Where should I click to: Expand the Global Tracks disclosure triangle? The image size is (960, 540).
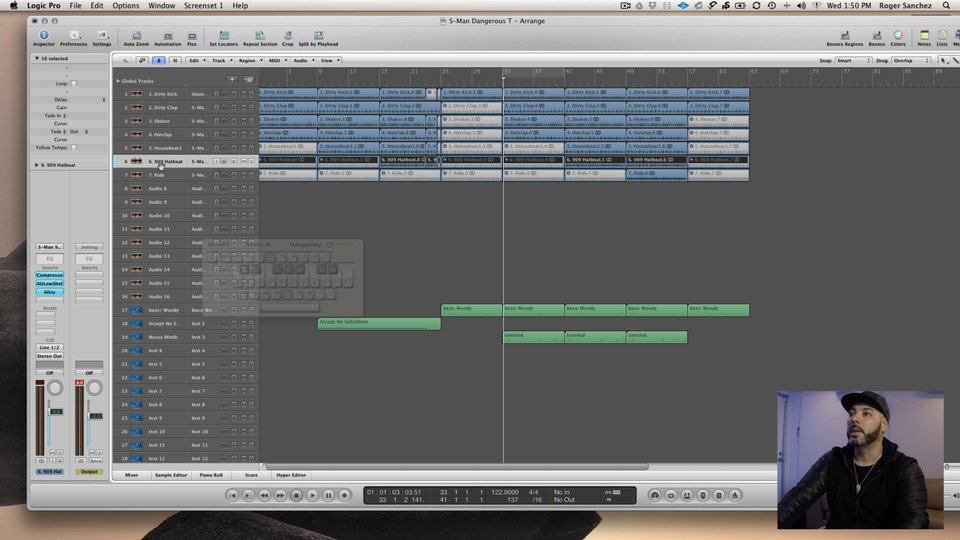[x=118, y=81]
